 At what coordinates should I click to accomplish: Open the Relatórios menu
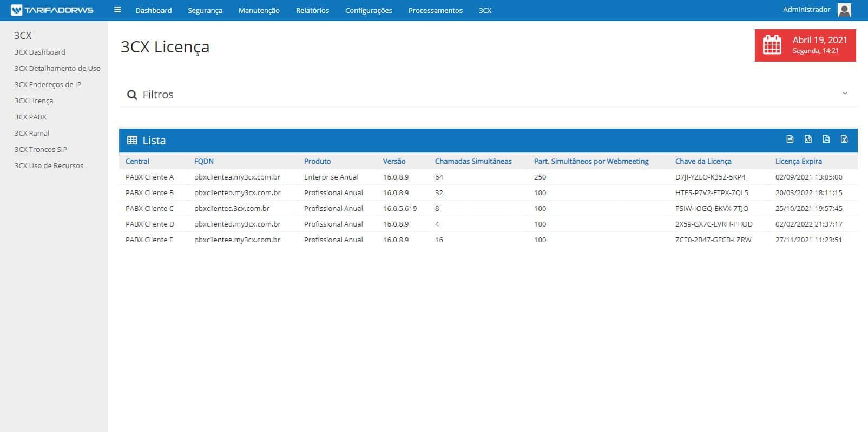(312, 10)
